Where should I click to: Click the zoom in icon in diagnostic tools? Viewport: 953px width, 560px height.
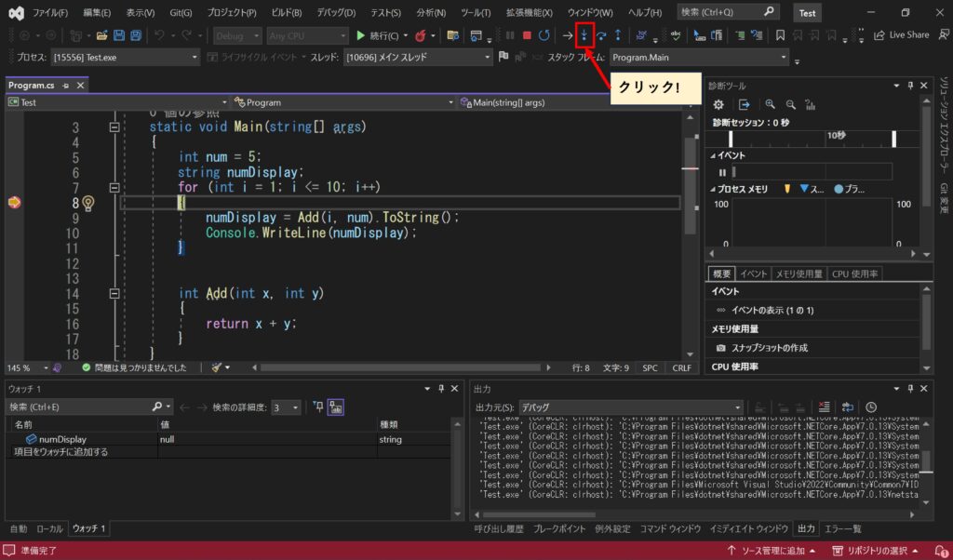[x=770, y=104]
